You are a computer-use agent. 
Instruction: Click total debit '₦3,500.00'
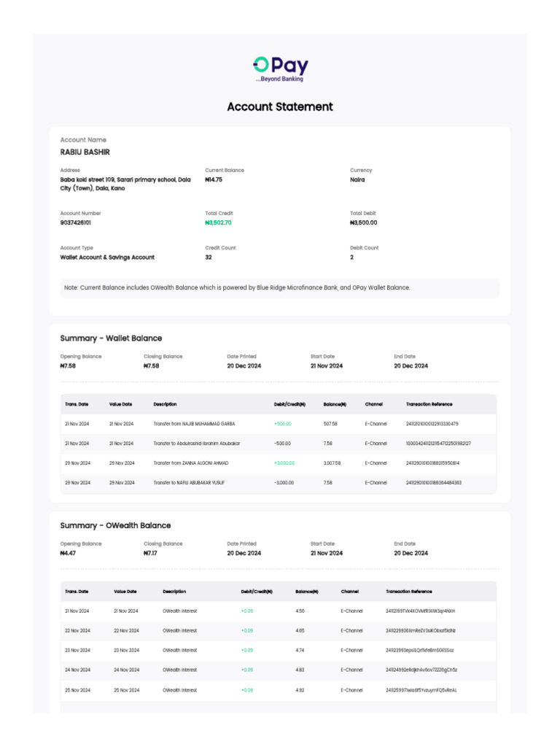(x=363, y=222)
